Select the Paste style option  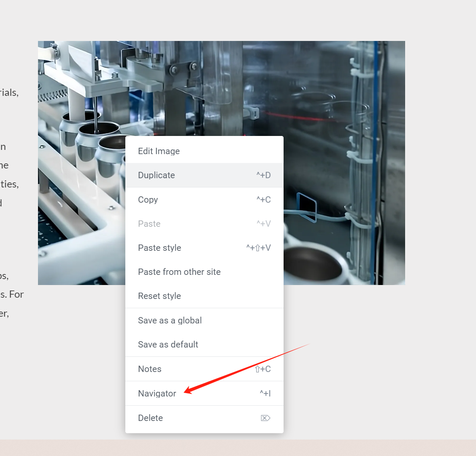pos(204,247)
